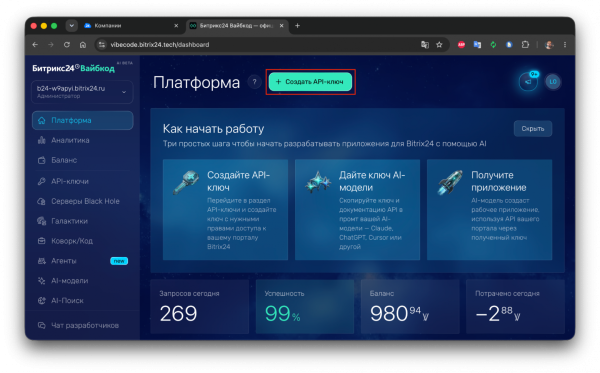Go back with the browser back arrow
Screen dimensions: 600x373
[35, 45]
